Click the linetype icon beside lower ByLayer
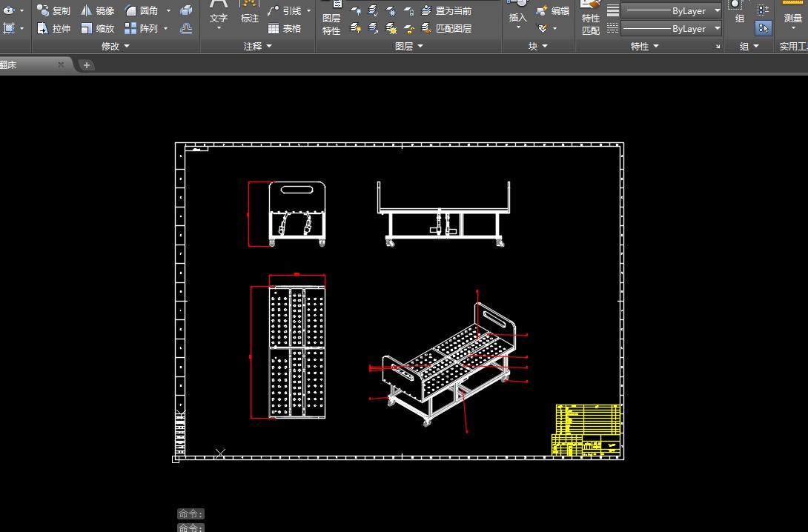The width and height of the screenshot is (808, 532). (613, 28)
